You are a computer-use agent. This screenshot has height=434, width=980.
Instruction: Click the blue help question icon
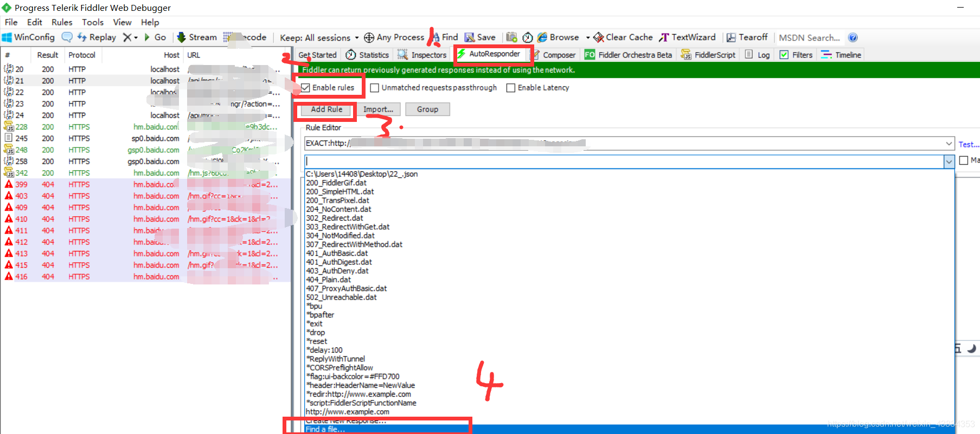(853, 37)
